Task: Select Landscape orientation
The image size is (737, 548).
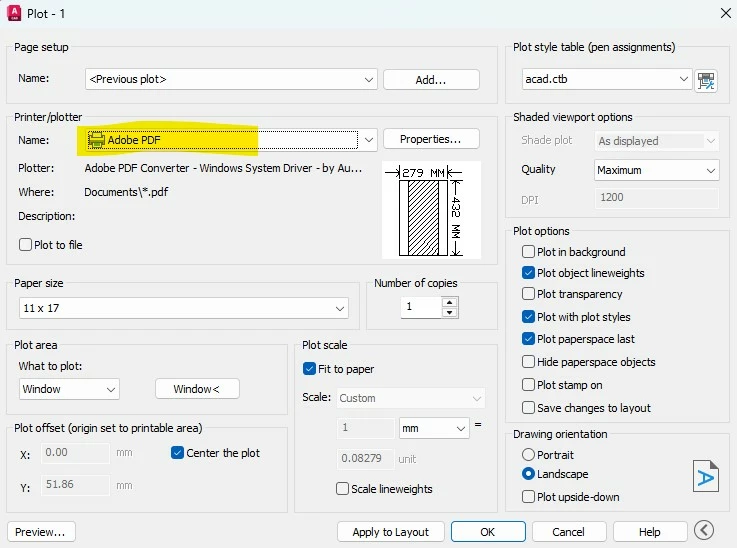Action: click(528, 474)
